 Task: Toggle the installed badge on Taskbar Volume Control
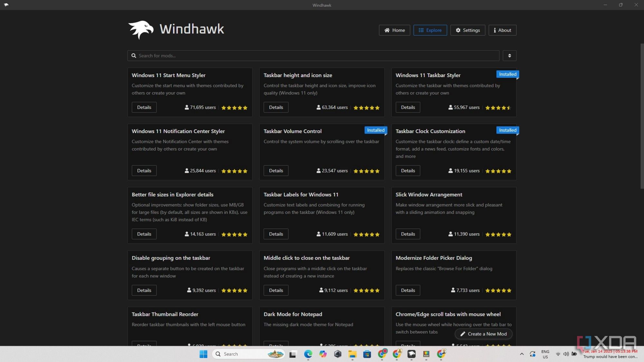point(375,130)
